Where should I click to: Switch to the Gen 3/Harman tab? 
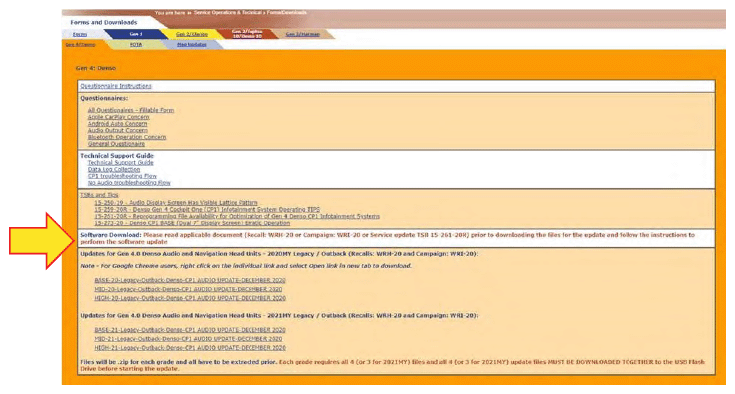(303, 34)
